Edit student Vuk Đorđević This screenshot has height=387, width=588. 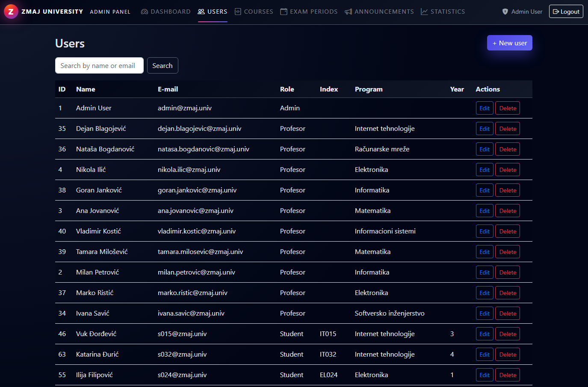[x=484, y=334]
